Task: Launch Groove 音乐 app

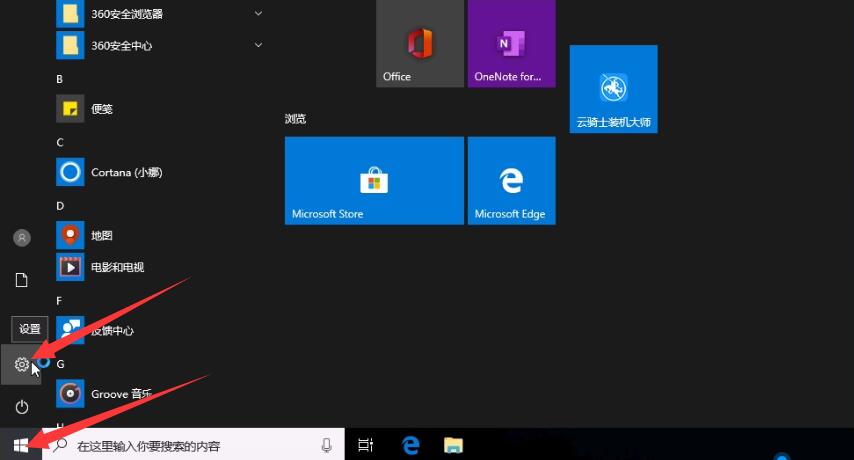Action: (x=161, y=394)
